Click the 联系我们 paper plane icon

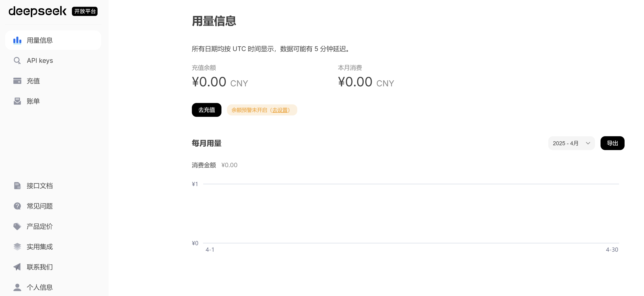[17, 267]
